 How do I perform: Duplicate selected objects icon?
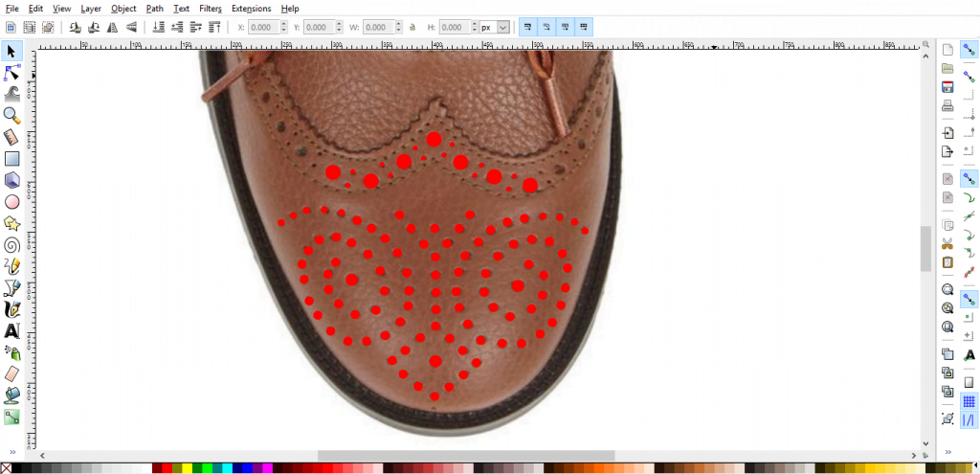tap(948, 354)
